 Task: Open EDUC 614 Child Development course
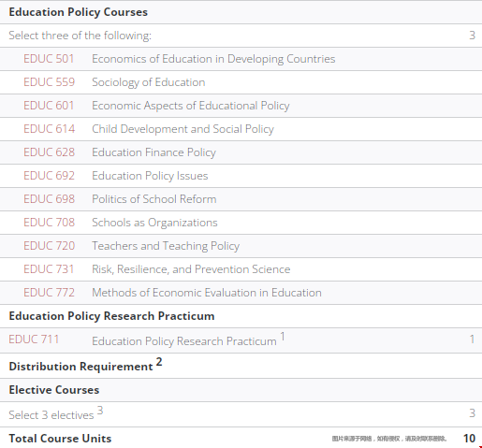coord(49,129)
